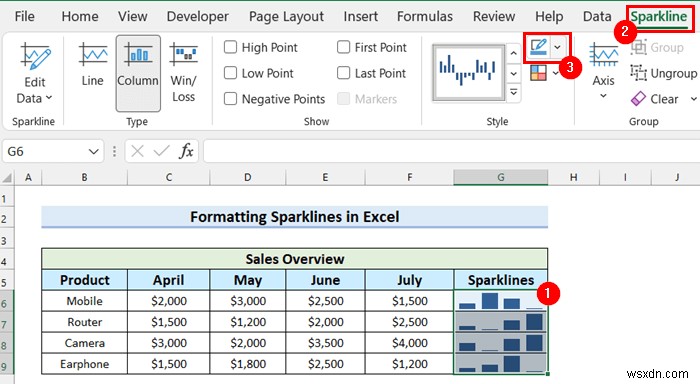Screen dimensions: 700x384
Task: Open the File tab
Action: pyautogui.click(x=24, y=17)
